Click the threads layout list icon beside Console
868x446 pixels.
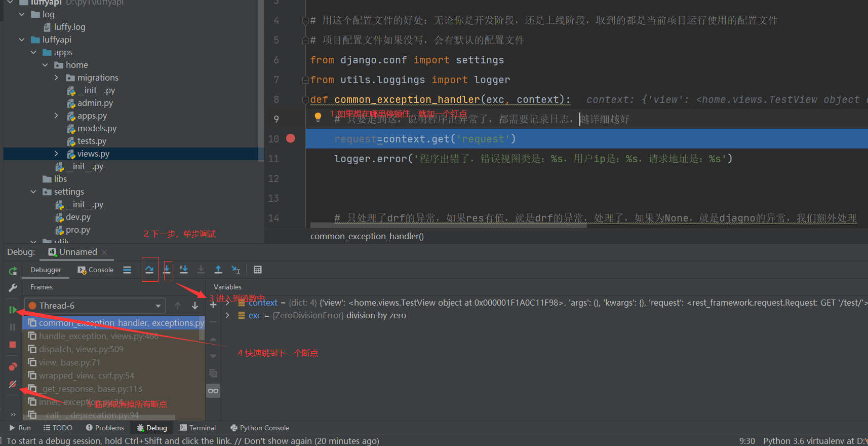[x=127, y=270]
